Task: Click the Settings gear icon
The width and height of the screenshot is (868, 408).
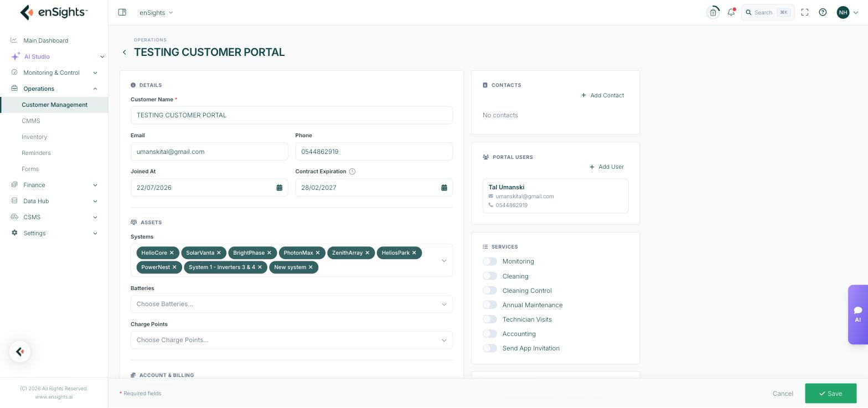Action: coord(14,233)
